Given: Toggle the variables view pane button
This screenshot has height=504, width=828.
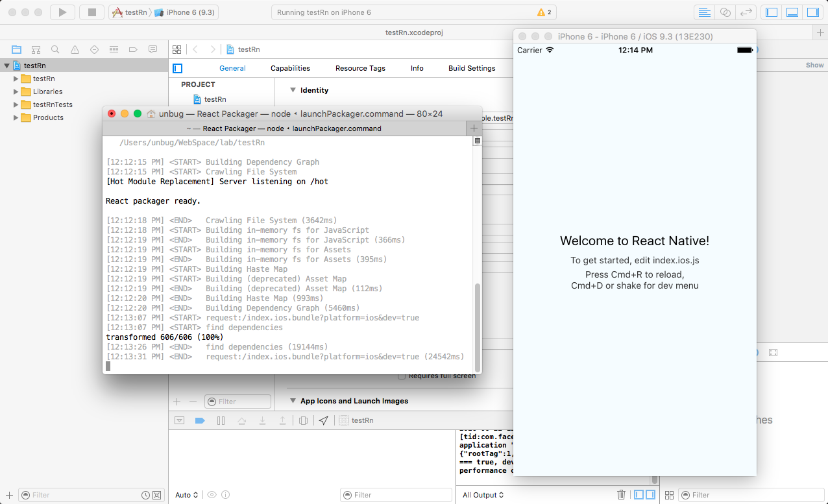Looking at the screenshot, I should (x=639, y=495).
